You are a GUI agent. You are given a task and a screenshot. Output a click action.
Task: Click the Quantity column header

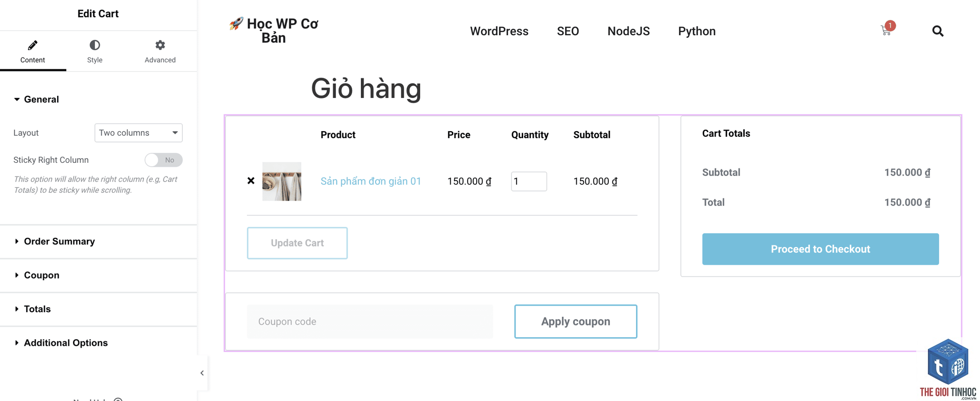point(530,135)
